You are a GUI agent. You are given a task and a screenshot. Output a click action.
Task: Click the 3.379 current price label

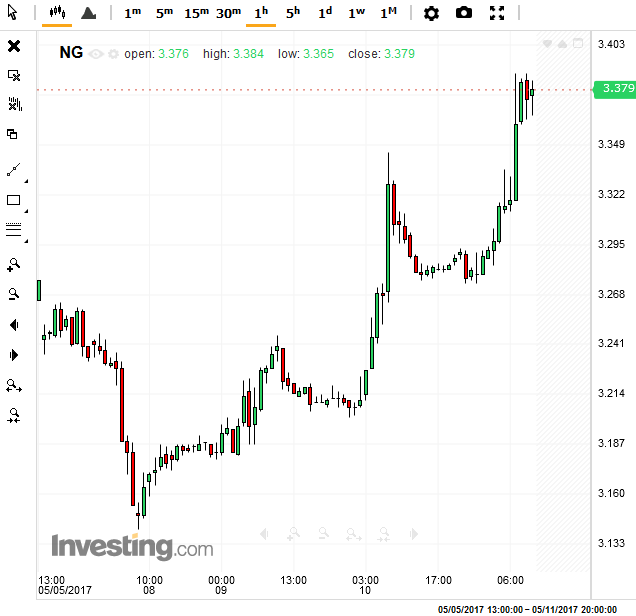(x=617, y=89)
